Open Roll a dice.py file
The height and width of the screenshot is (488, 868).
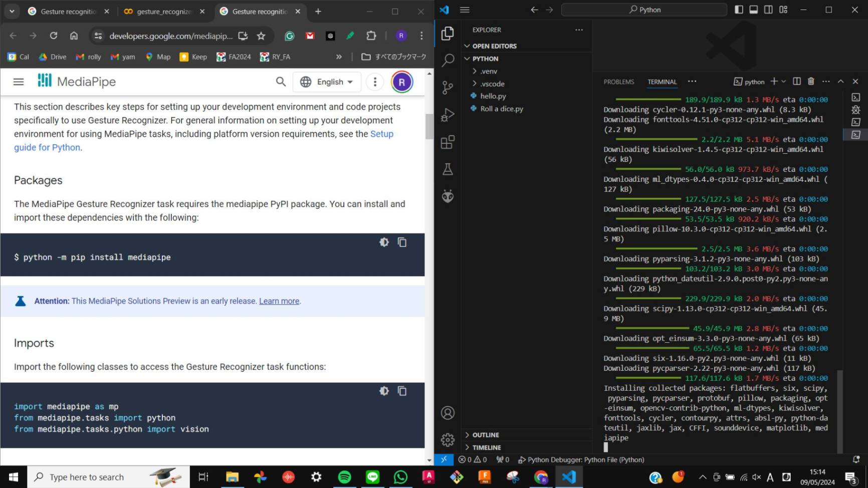(526, 108)
